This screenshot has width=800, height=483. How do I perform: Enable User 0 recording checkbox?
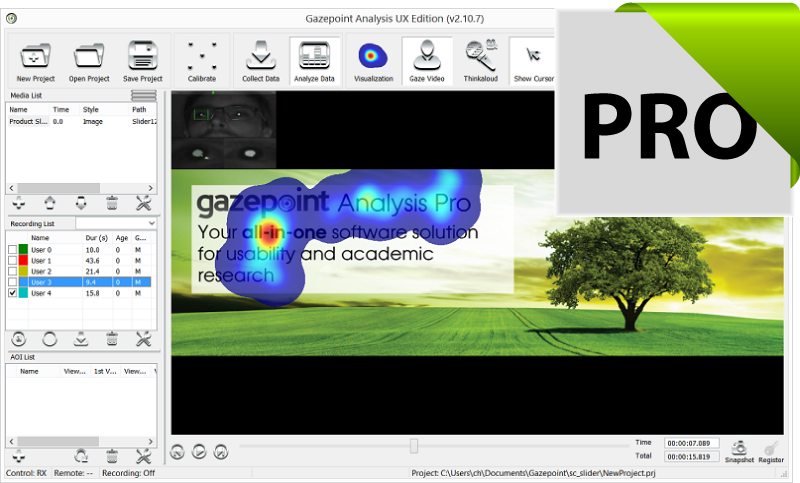coord(12,250)
